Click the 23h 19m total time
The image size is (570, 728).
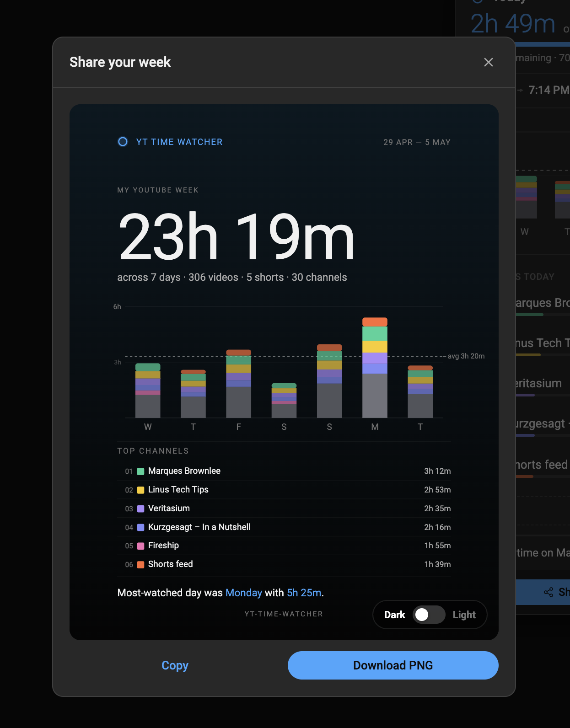236,236
